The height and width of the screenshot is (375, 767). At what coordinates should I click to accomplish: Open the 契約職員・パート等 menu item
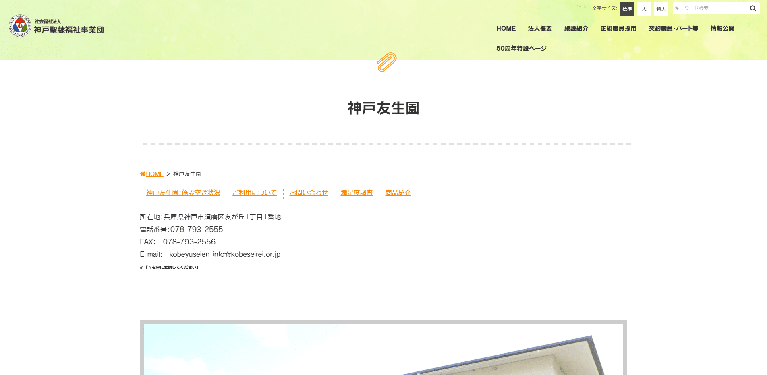[x=673, y=29]
